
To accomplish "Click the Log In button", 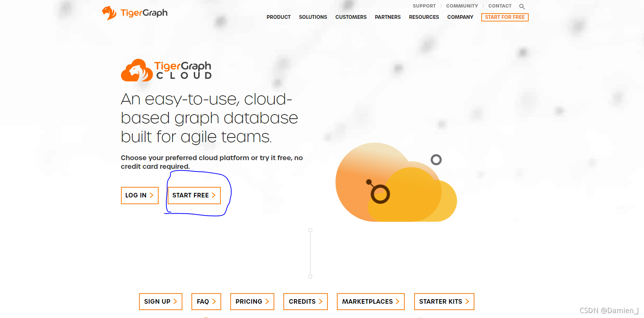I will [x=139, y=195].
